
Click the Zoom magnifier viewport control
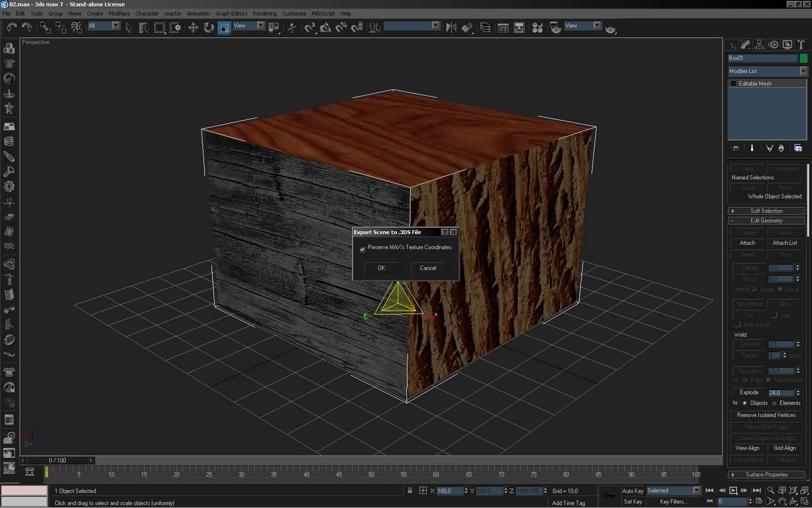770,491
